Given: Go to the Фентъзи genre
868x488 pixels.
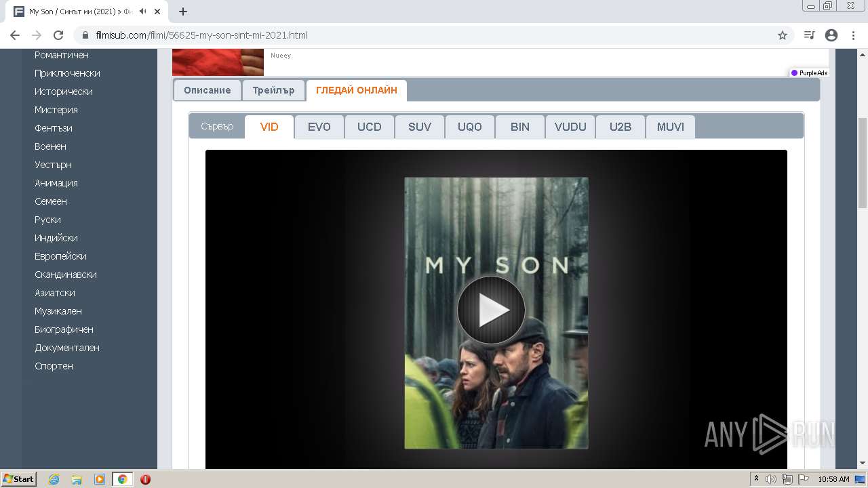Looking at the screenshot, I should click(54, 128).
